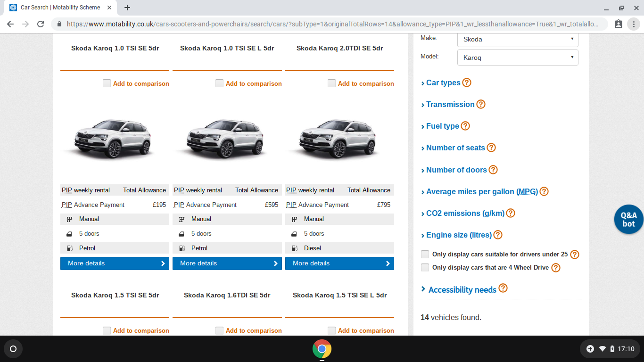Click the Karoq 2.0TDI SE car image

coord(337,138)
